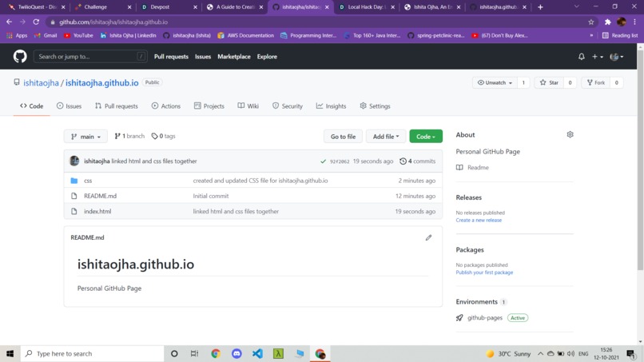Open the notifications bell
Screen dimensions: 644x362
pos(581,57)
